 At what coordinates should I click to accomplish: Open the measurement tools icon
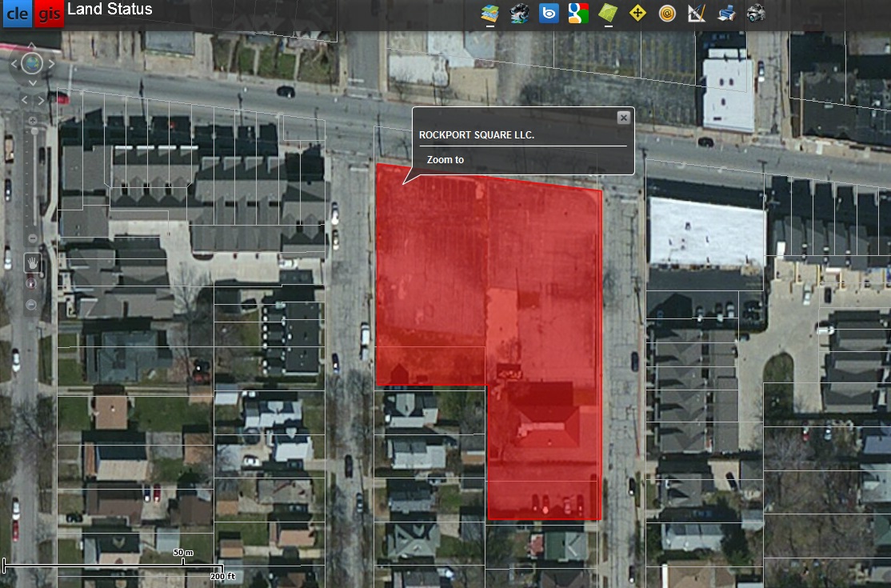[696, 13]
